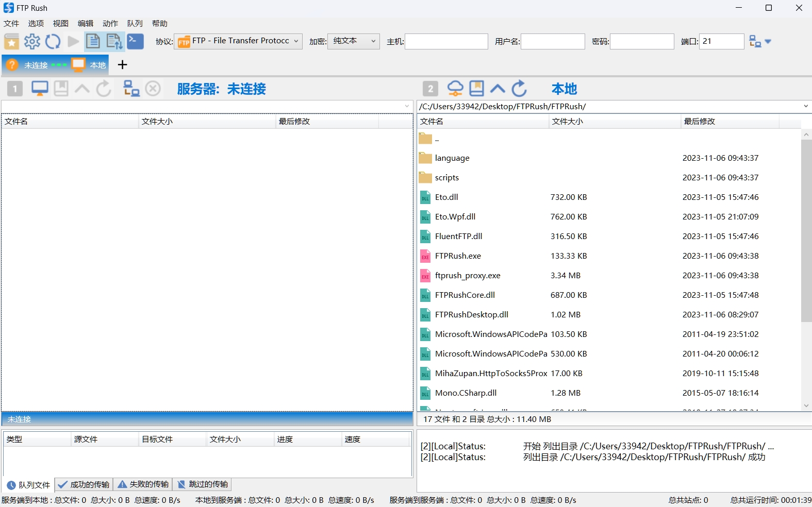Open the 队列 menu
Image resolution: width=812 pixels, height=507 pixels.
coord(135,24)
